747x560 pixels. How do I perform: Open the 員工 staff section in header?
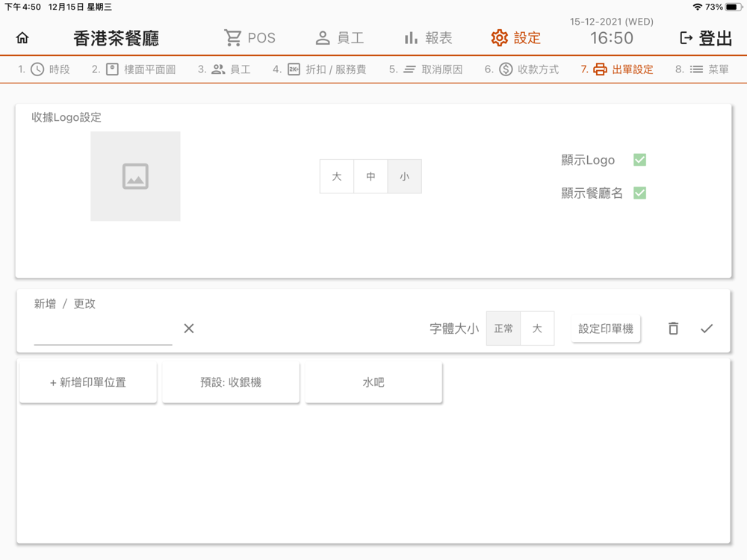340,37
